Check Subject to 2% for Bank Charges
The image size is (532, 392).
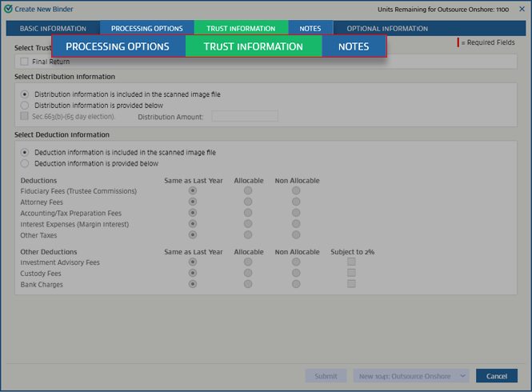tap(351, 284)
